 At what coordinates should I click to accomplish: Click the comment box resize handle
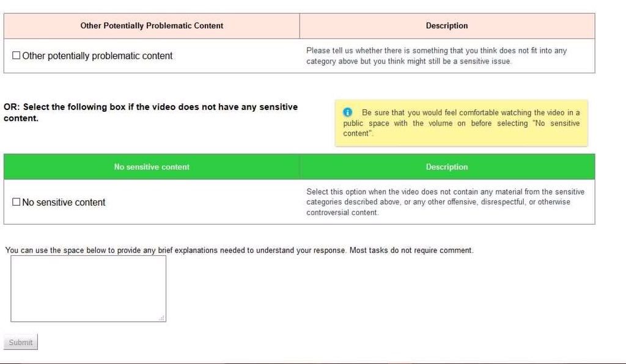click(x=162, y=318)
